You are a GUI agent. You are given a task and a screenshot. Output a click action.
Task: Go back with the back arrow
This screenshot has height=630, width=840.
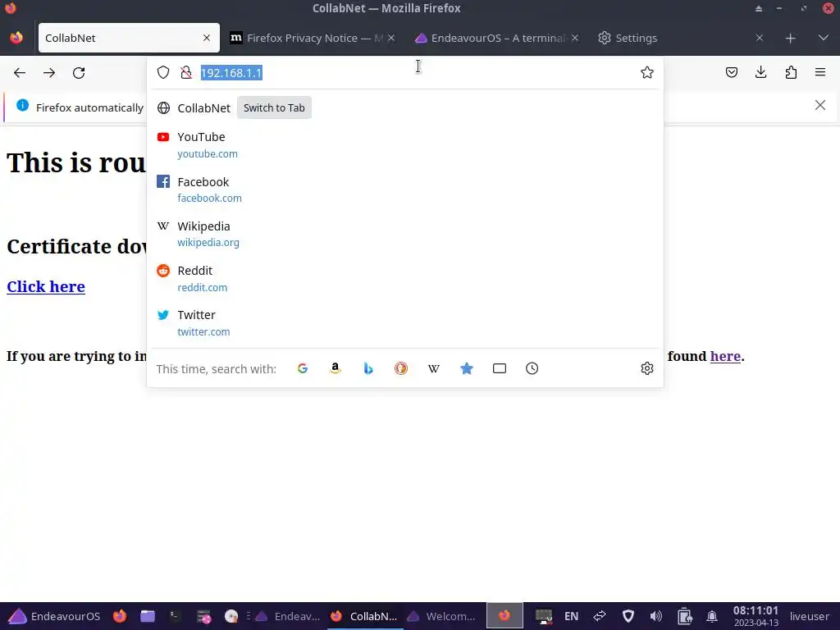click(20, 73)
